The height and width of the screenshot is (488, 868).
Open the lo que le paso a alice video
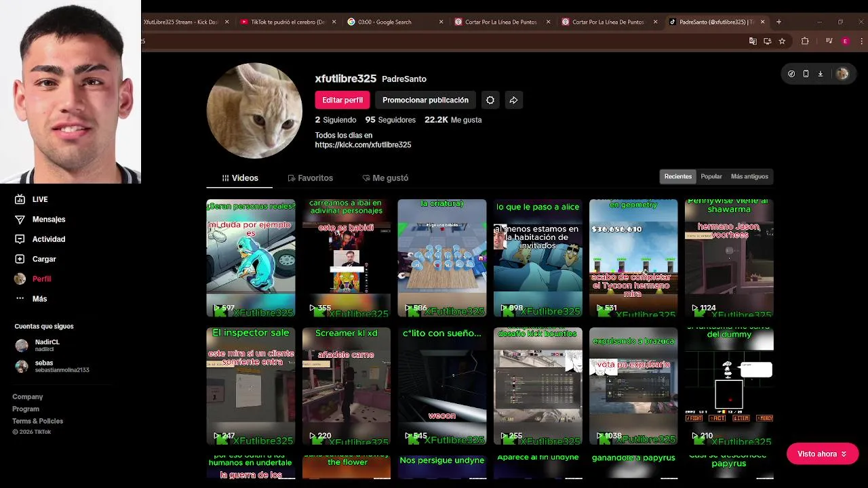coord(538,258)
